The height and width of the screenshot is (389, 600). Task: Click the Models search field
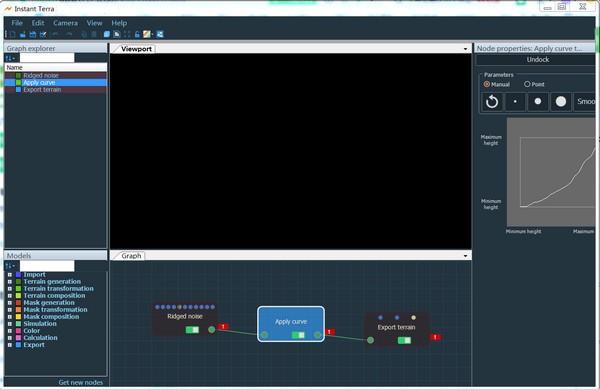coord(47,266)
